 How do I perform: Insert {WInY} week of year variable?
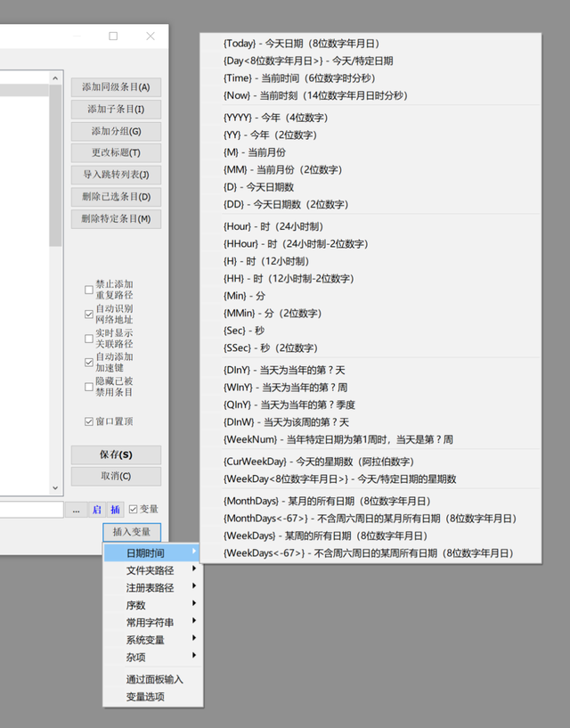coord(370,388)
